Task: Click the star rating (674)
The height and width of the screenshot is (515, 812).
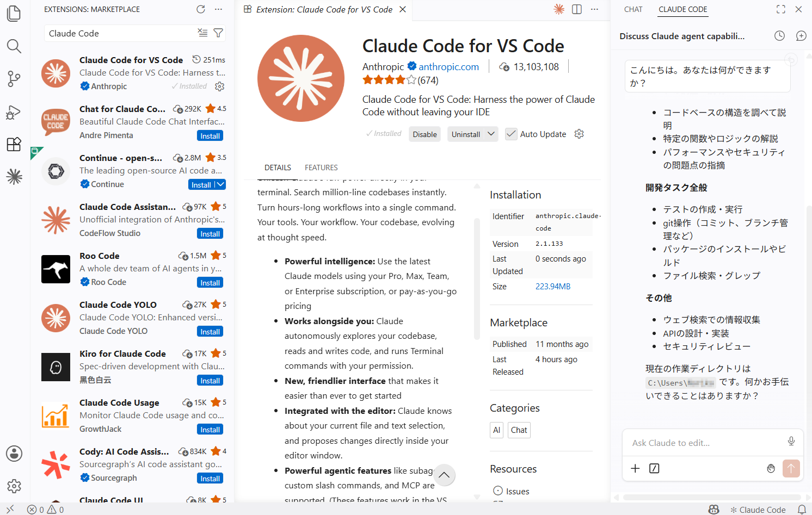Action: 401,80
